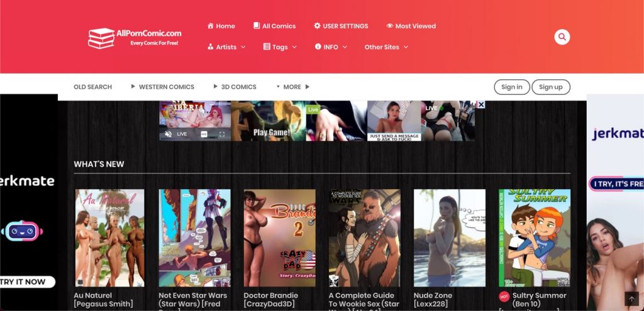Click the Sign in button
Image resolution: width=644 pixels, height=311 pixels.
pos(512,87)
